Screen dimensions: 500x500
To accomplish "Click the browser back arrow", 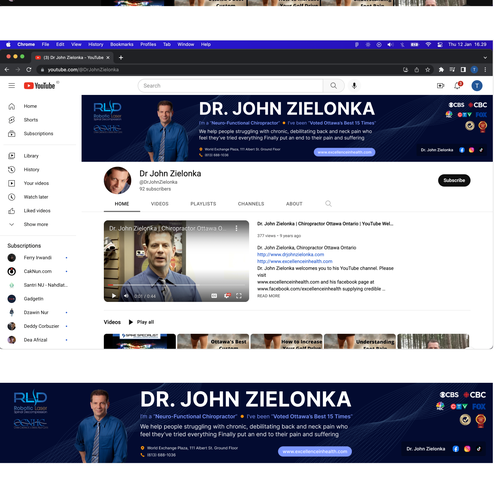I will 7,69.
